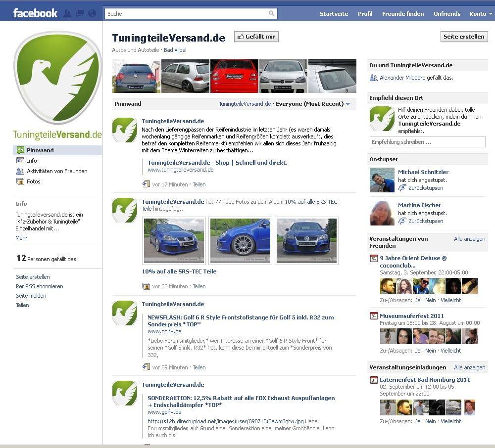Click calendar icon beside Laternenfest Bad Homburg
Viewport: 495px width, 448px height.
pyautogui.click(x=374, y=380)
